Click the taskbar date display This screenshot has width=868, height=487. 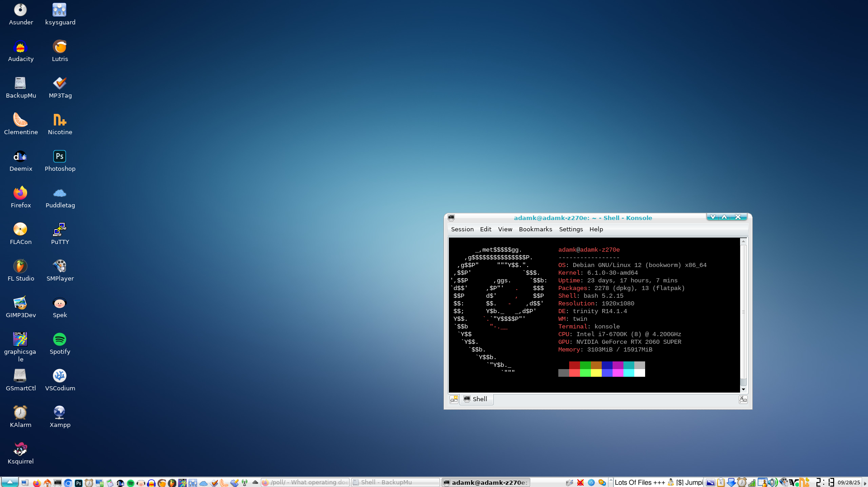(x=849, y=482)
